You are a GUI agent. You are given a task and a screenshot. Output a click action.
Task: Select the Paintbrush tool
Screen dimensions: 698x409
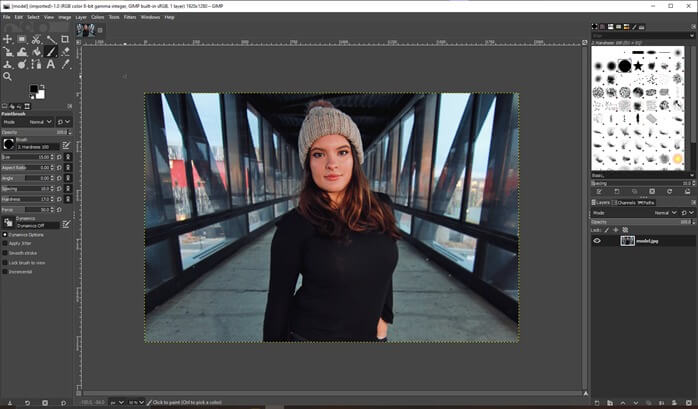point(51,52)
